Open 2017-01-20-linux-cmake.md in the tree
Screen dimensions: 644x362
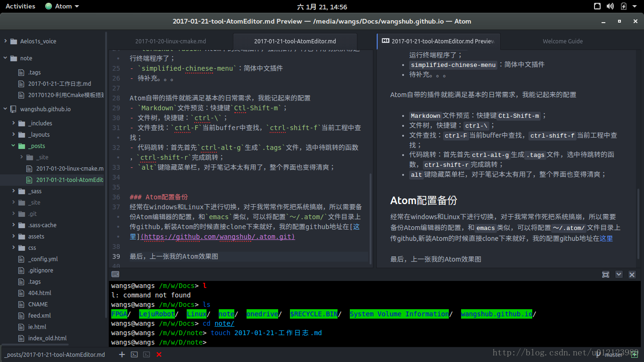pyautogui.click(x=70, y=169)
